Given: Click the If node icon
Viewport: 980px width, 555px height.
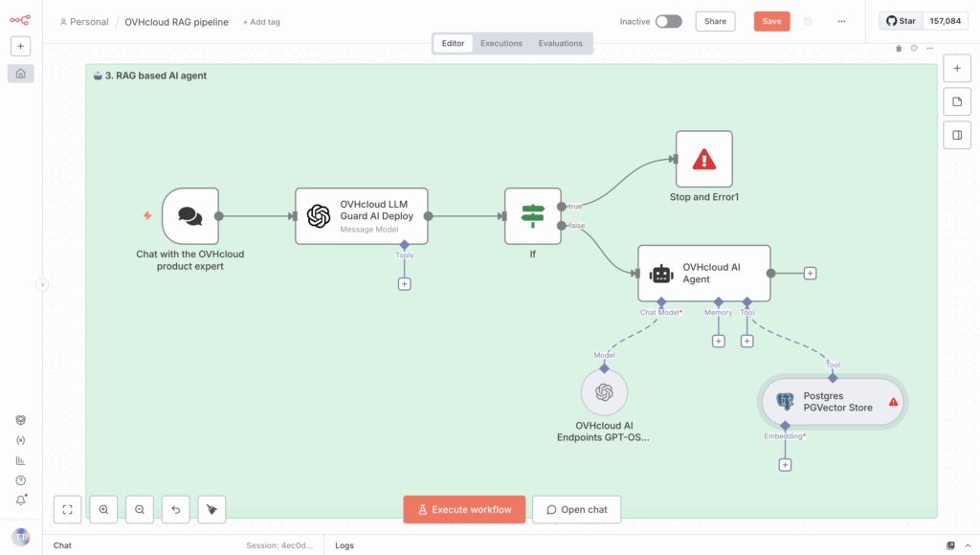Looking at the screenshot, I should pyautogui.click(x=532, y=215).
